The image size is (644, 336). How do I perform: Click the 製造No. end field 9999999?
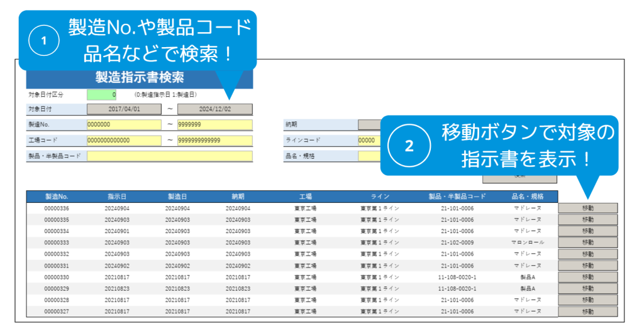point(214,125)
